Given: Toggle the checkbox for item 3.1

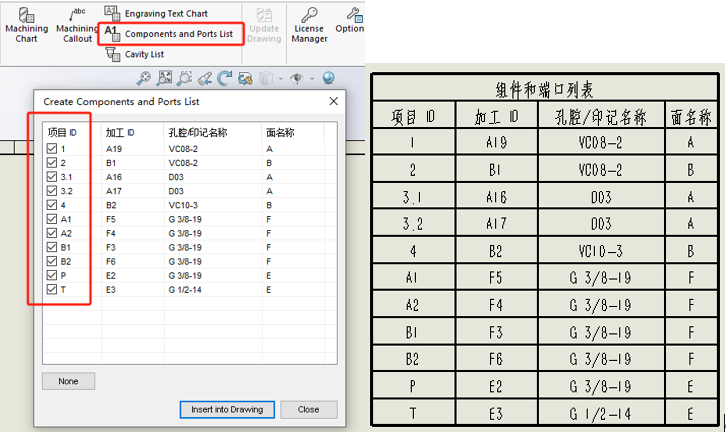Looking at the screenshot, I should (52, 177).
